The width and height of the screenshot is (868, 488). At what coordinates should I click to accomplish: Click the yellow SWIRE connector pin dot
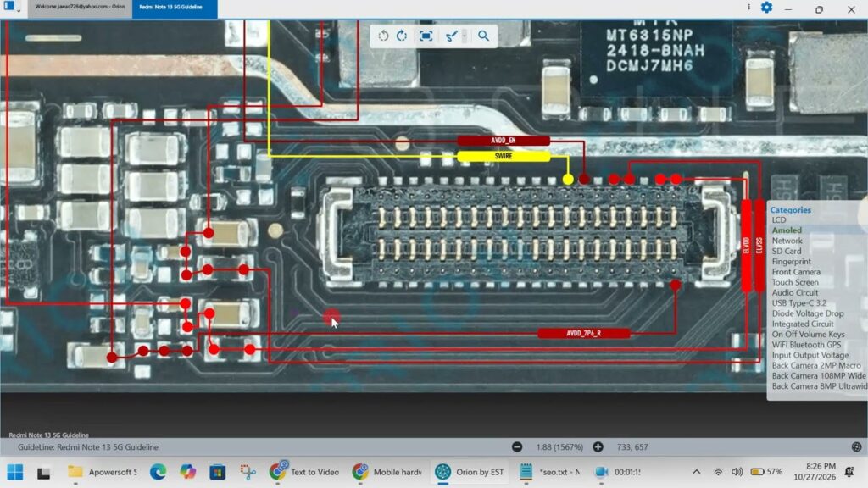[568, 180]
